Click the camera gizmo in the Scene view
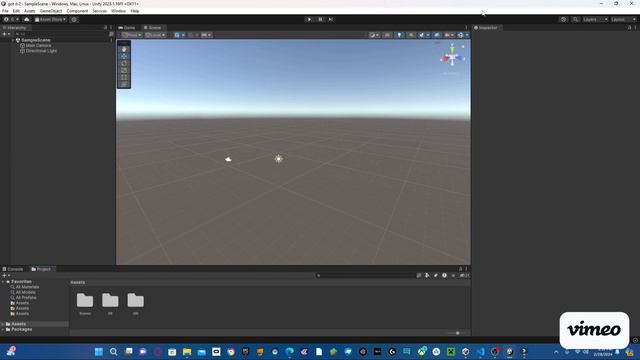Image resolution: width=640 pixels, height=360 pixels. tap(228, 159)
